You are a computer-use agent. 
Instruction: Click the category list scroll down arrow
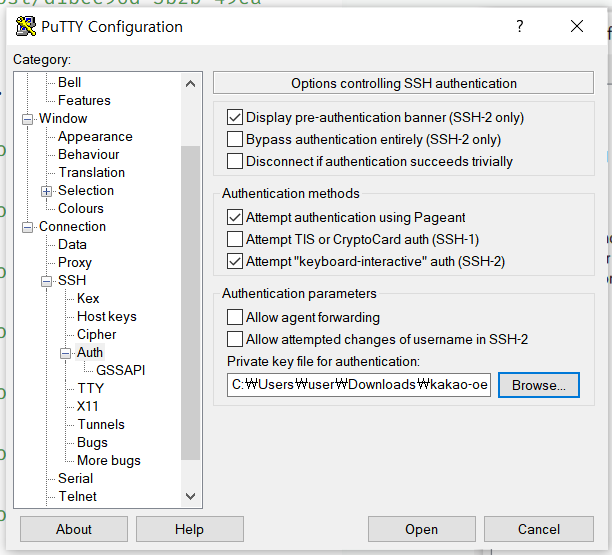point(190,496)
